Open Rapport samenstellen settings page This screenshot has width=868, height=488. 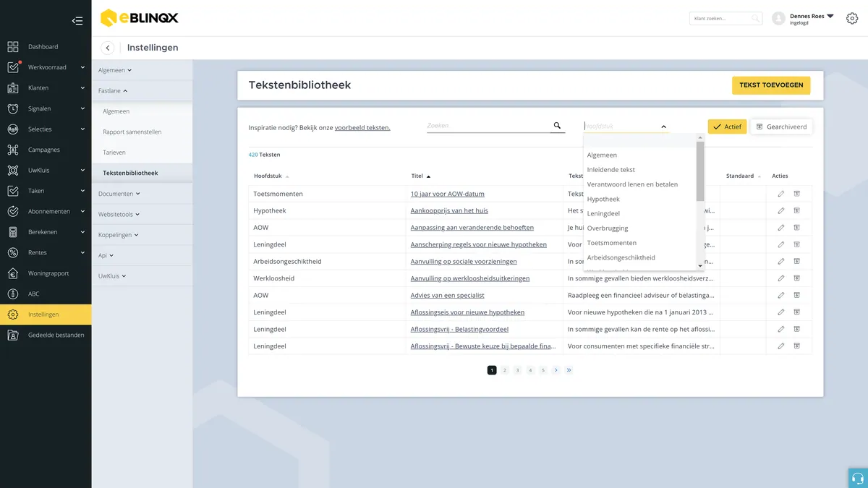click(x=132, y=132)
